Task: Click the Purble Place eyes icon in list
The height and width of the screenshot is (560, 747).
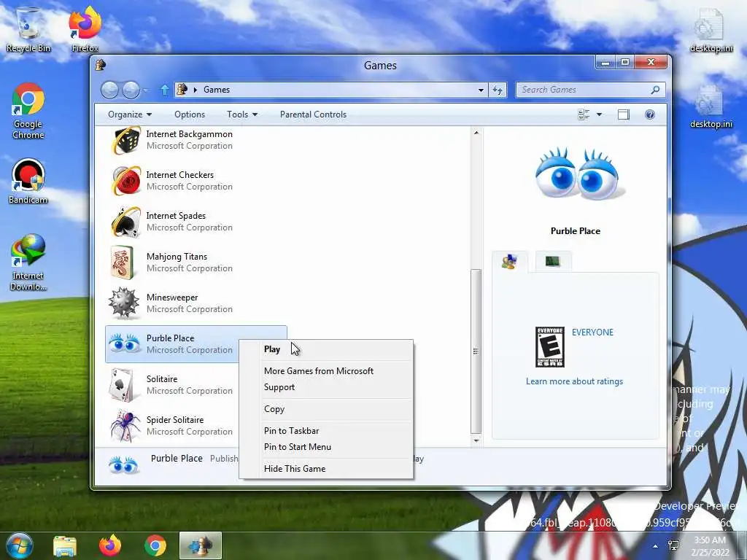Action: point(124,343)
